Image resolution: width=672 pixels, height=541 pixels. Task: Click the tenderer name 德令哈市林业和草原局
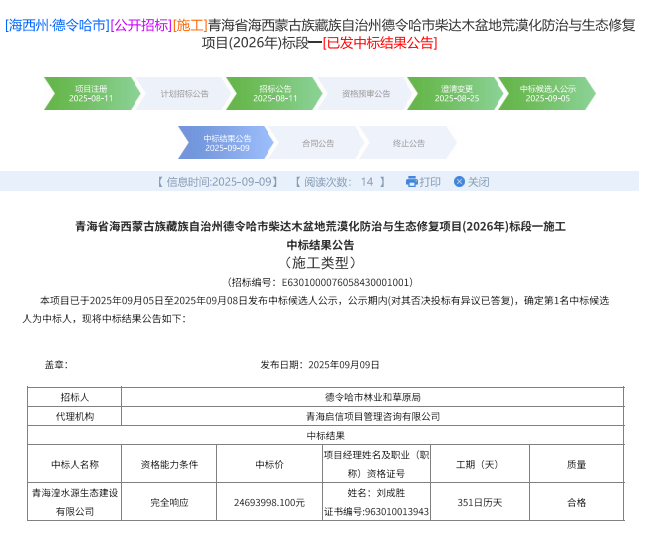pos(373,397)
